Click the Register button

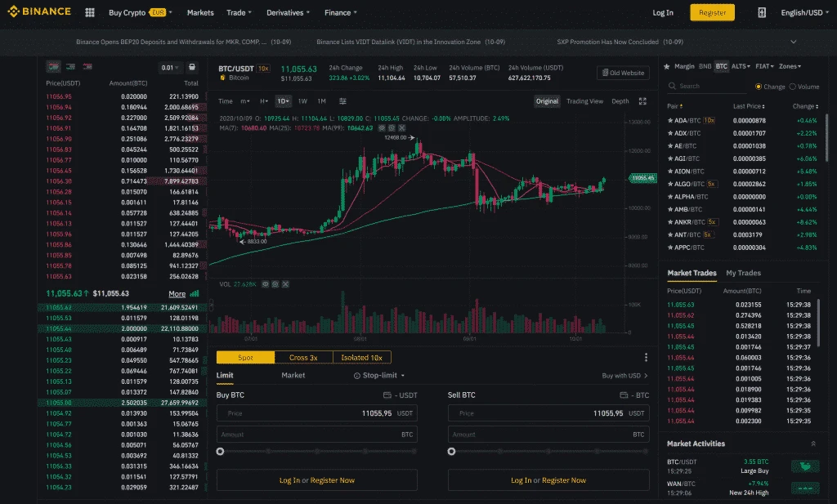click(x=710, y=12)
